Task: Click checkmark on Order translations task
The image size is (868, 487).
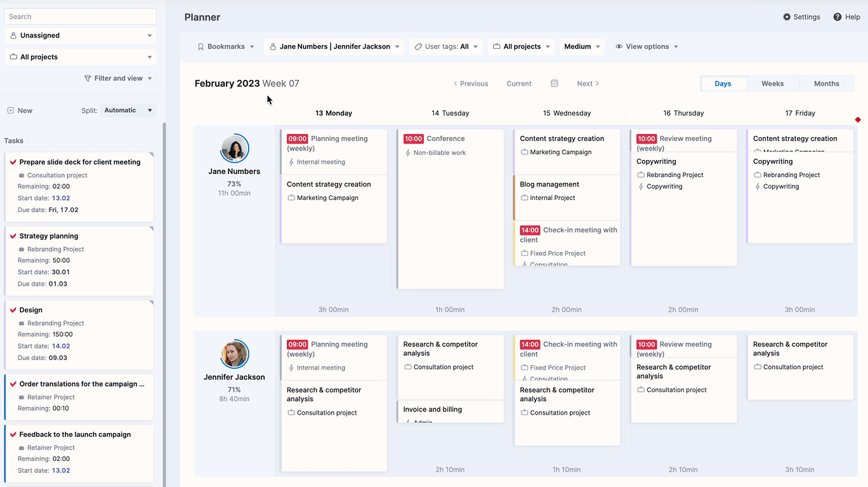Action: [x=13, y=384]
